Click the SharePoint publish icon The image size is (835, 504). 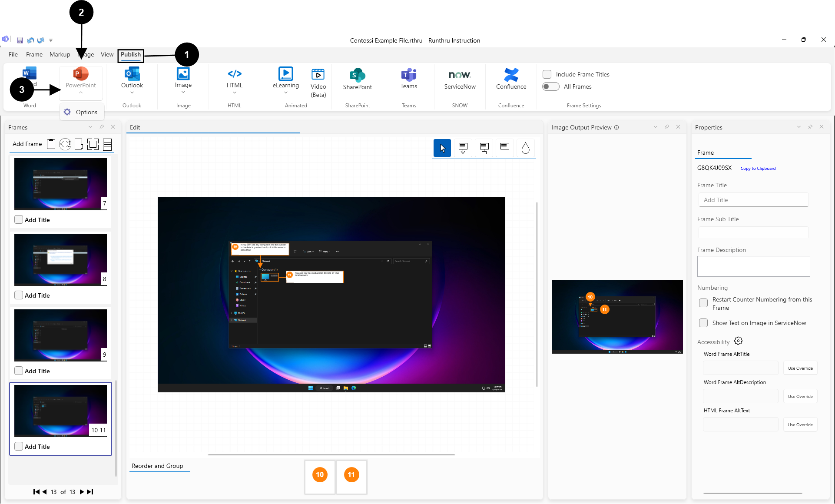[x=357, y=75]
